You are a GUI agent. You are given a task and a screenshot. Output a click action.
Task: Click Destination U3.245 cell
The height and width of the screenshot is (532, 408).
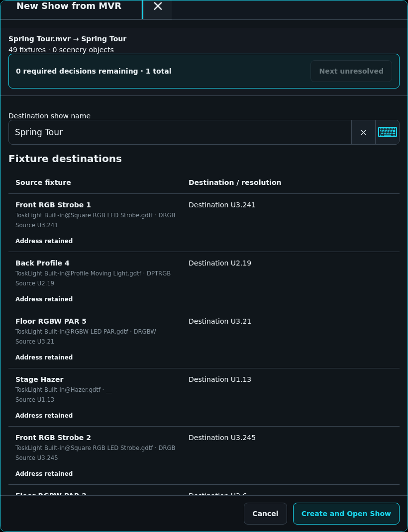tap(222, 438)
